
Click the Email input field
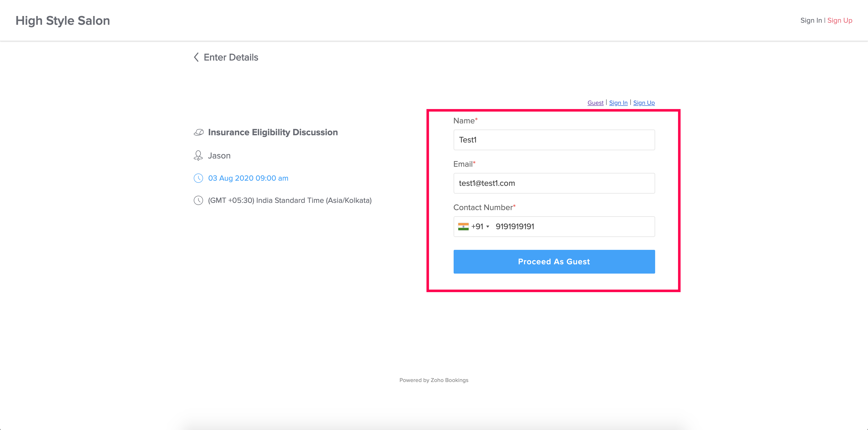click(x=554, y=183)
